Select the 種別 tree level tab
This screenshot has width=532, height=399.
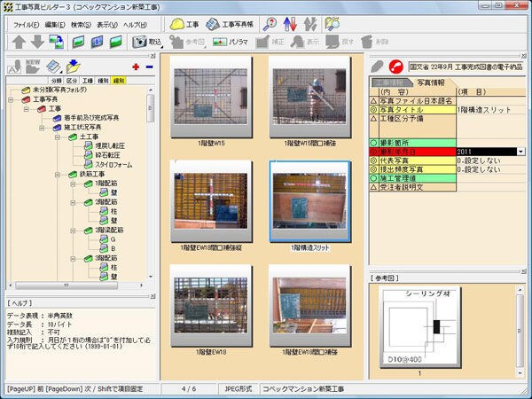click(x=103, y=81)
